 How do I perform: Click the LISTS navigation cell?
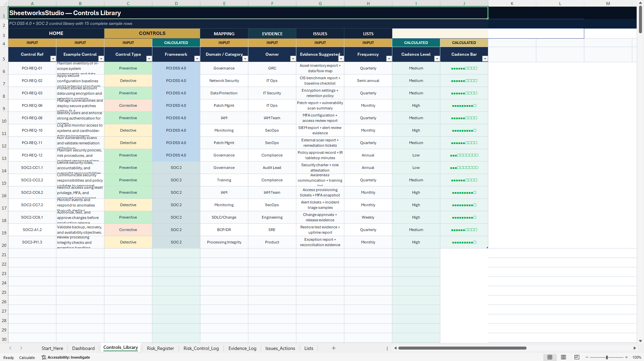pyautogui.click(x=368, y=34)
